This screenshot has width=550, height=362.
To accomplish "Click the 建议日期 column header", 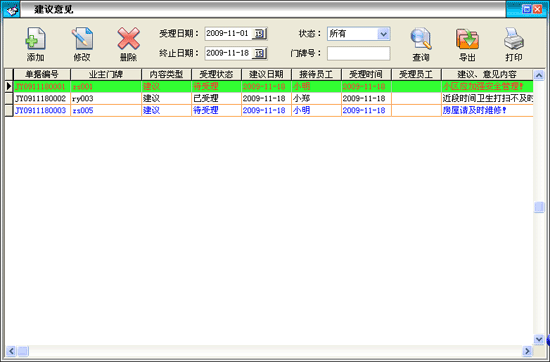I will point(266,74).
